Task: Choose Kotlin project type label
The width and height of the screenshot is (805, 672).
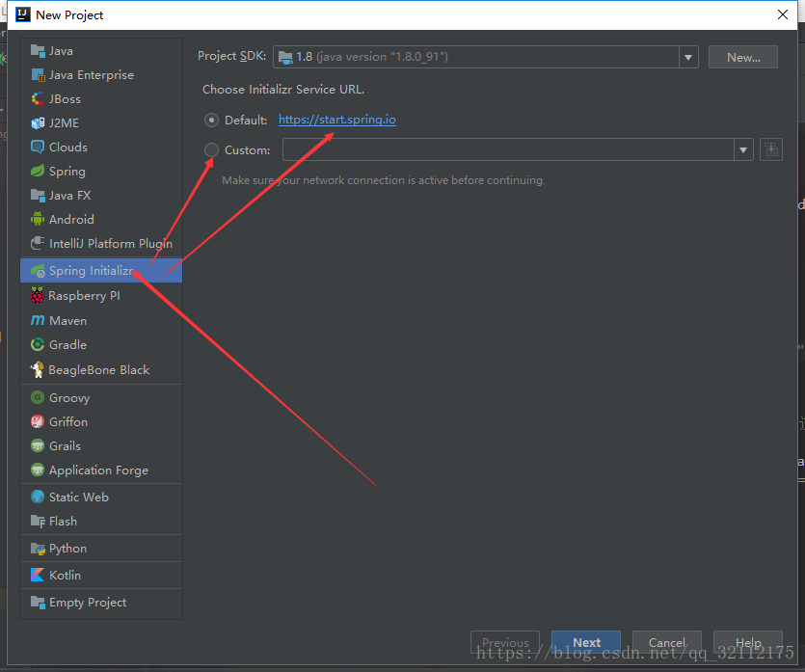Action: tap(65, 575)
